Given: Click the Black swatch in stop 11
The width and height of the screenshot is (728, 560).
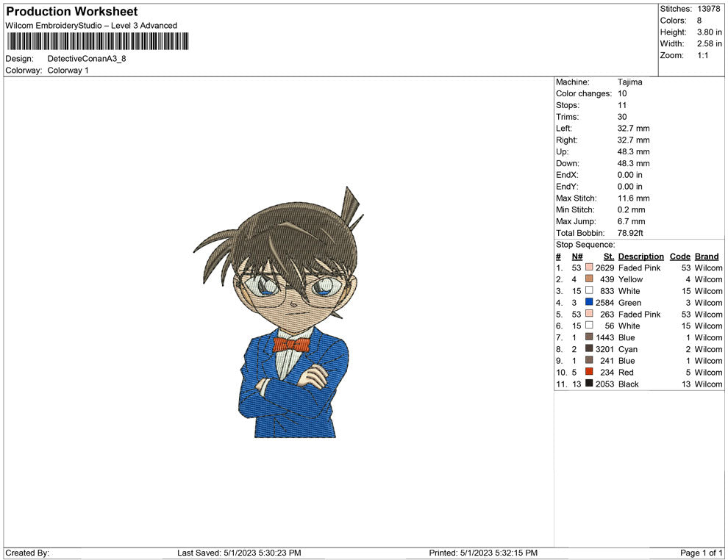Looking at the screenshot, I should [589, 383].
